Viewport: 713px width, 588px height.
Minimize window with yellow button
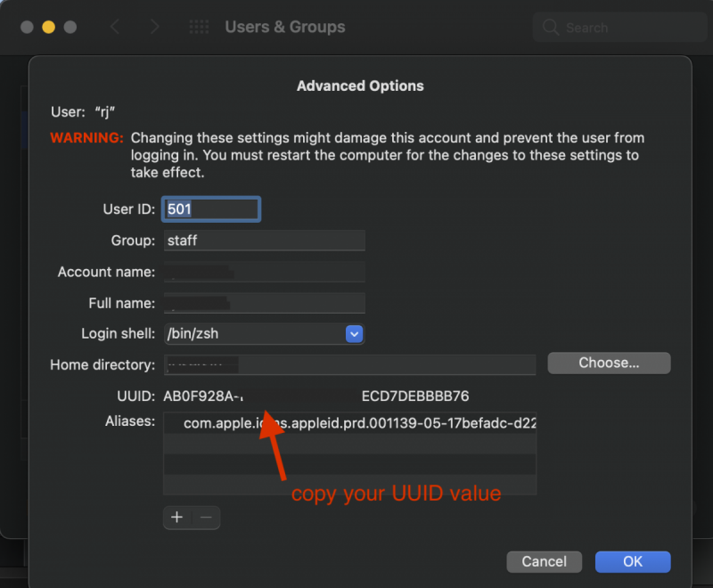coord(48,27)
